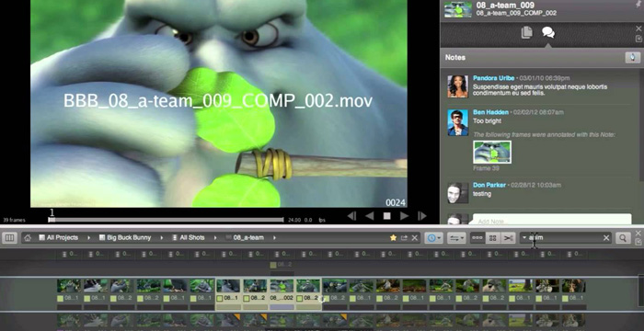Open Don Parker's profile link
Screen dimensions: 644x331
click(489, 185)
